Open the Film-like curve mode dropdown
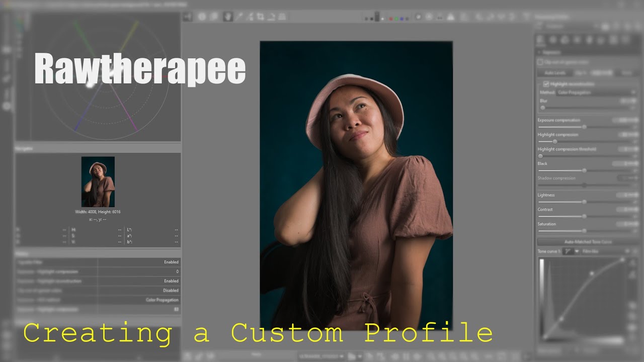The height and width of the screenshot is (362, 644). [x=606, y=251]
